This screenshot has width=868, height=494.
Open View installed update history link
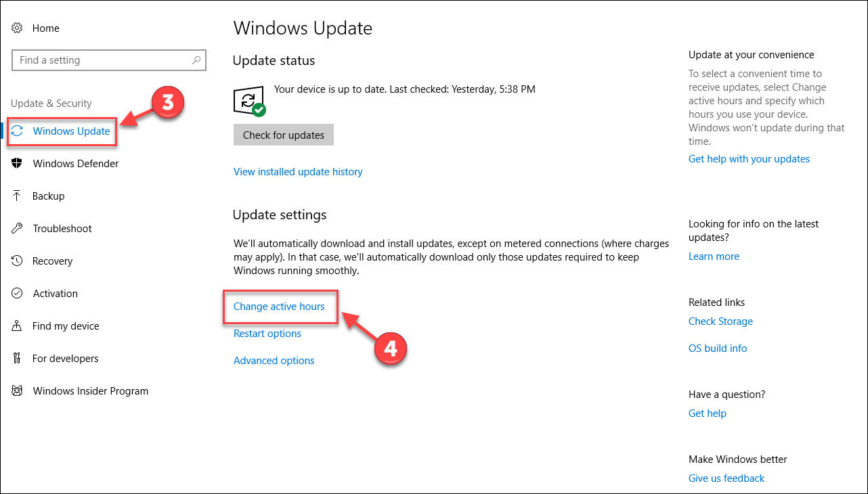[x=298, y=172]
